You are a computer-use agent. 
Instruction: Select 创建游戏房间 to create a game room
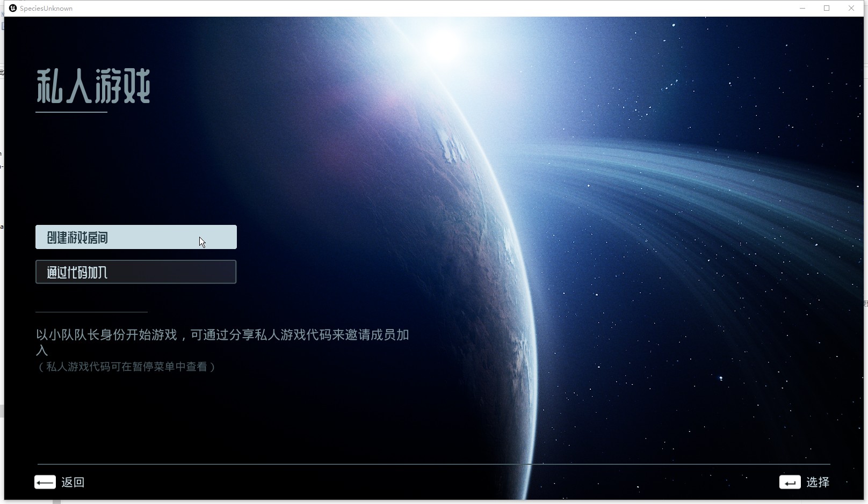click(136, 237)
